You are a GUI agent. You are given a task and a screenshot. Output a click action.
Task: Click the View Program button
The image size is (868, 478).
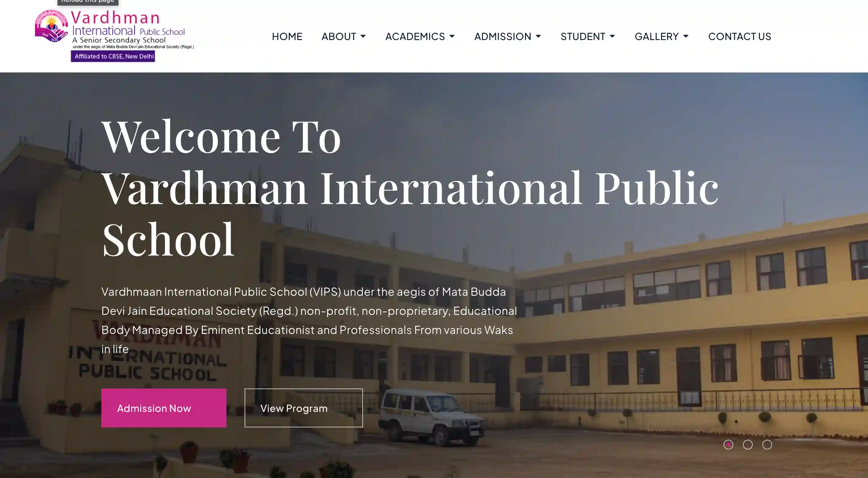pos(303,408)
